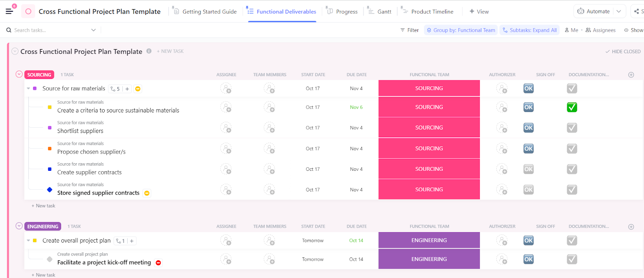Viewport: 644px width, 278px height.
Task: Click the info icon beside the list title
Action: coord(149,51)
